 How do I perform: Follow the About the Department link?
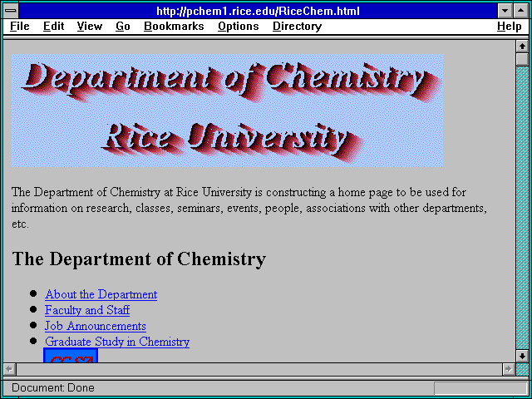tap(101, 294)
